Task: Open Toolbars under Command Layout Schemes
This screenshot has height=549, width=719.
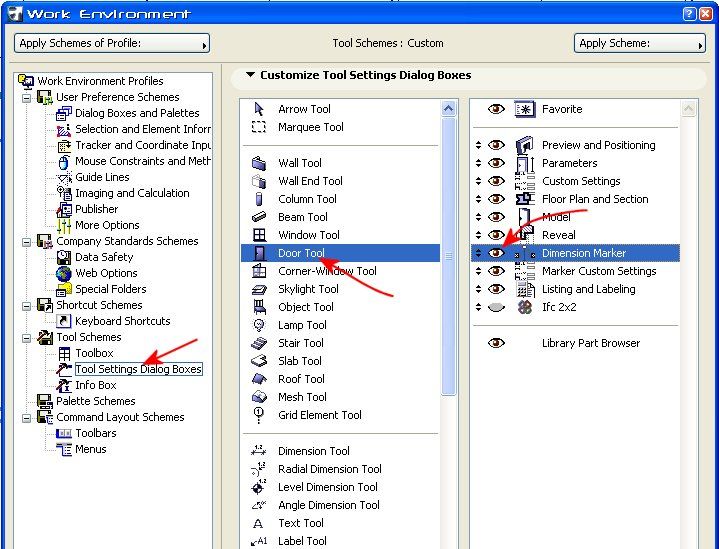Action: point(95,433)
